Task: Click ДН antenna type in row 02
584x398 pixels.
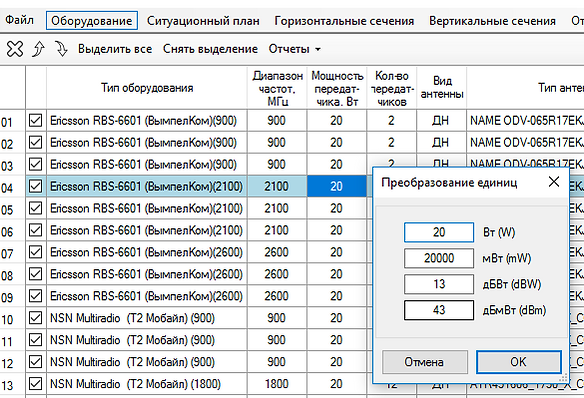Action: click(x=441, y=143)
